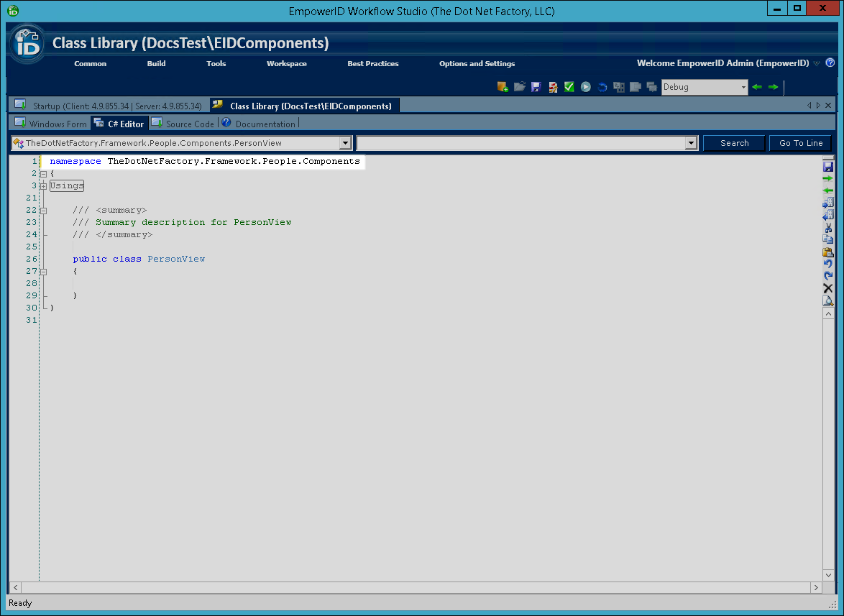
Task: Click the print preview magnifier icon
Action: coord(827,300)
